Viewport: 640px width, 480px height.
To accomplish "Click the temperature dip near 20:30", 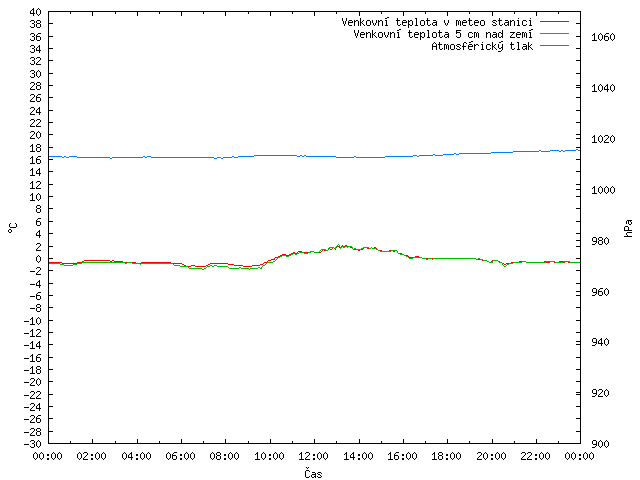I will pos(505,265).
